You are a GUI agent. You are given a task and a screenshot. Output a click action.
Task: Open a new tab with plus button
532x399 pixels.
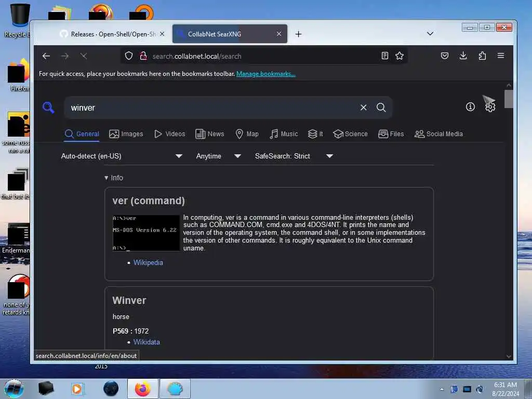(x=298, y=34)
